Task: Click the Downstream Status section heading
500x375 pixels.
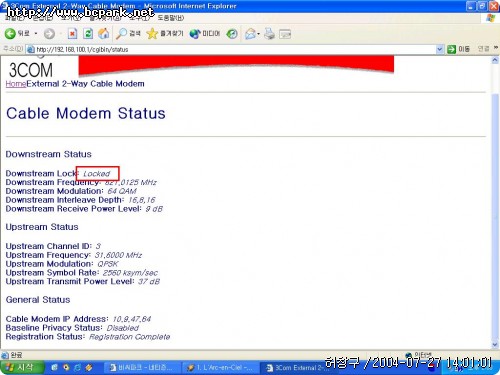Action: pos(48,154)
